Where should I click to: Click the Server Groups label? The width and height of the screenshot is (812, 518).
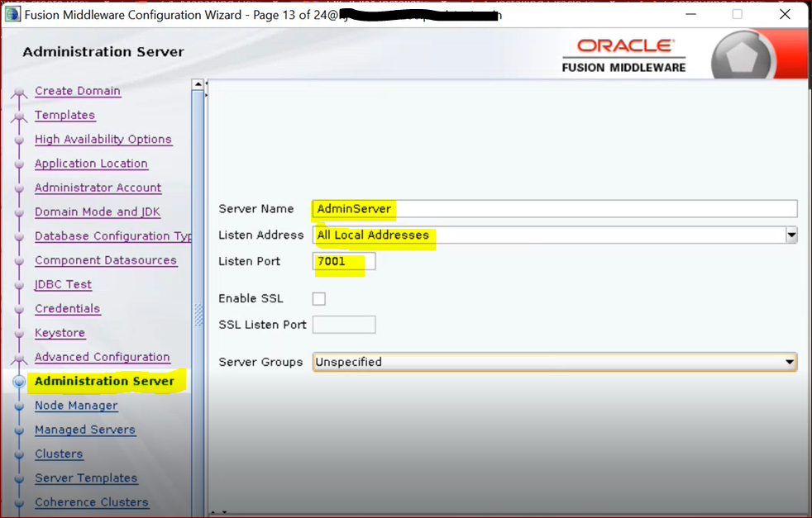(x=260, y=362)
